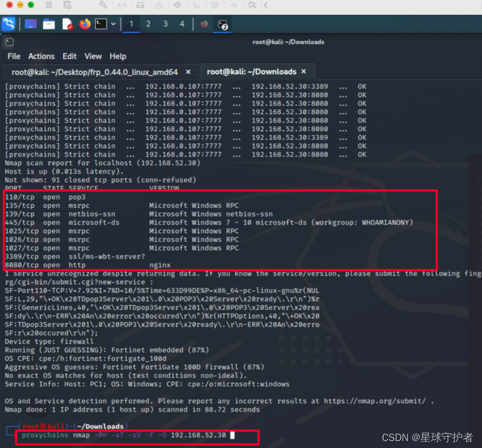482x448 pixels.
Task: Click the 1025/tcp msrpc row
Action: [122, 231]
